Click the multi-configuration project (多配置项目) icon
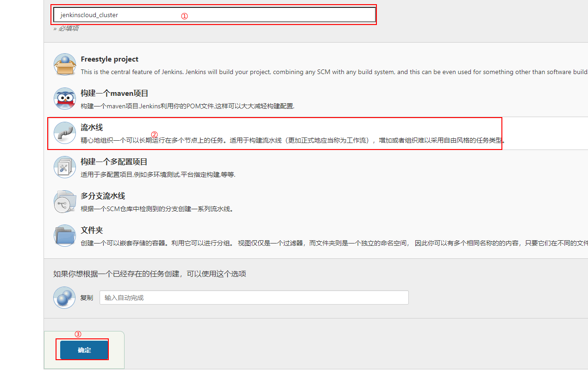The height and width of the screenshot is (387, 588). pyautogui.click(x=64, y=167)
